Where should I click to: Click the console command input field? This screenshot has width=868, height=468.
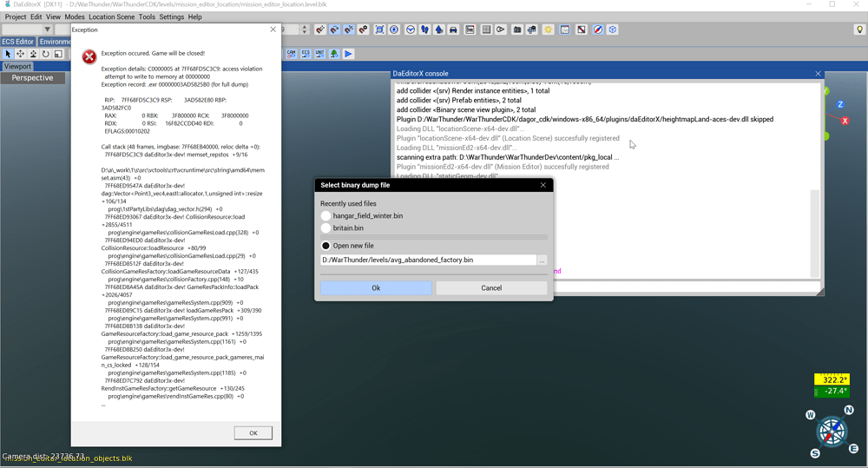pyautogui.click(x=687, y=287)
